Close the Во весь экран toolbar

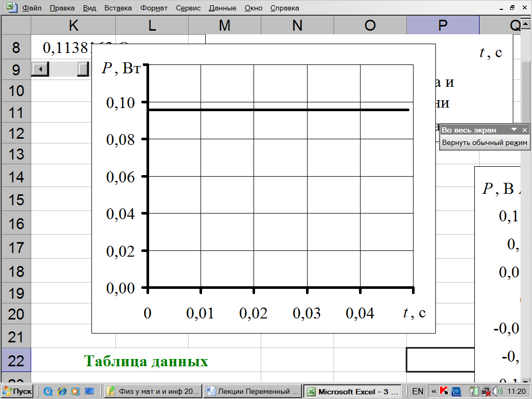coord(525,130)
